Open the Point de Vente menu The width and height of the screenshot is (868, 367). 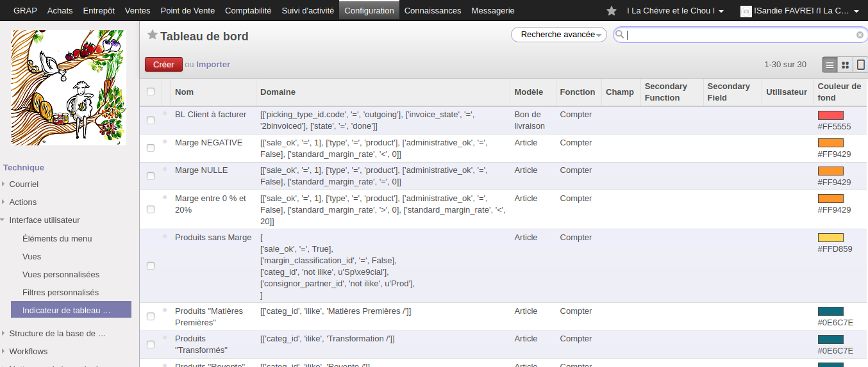pyautogui.click(x=188, y=11)
